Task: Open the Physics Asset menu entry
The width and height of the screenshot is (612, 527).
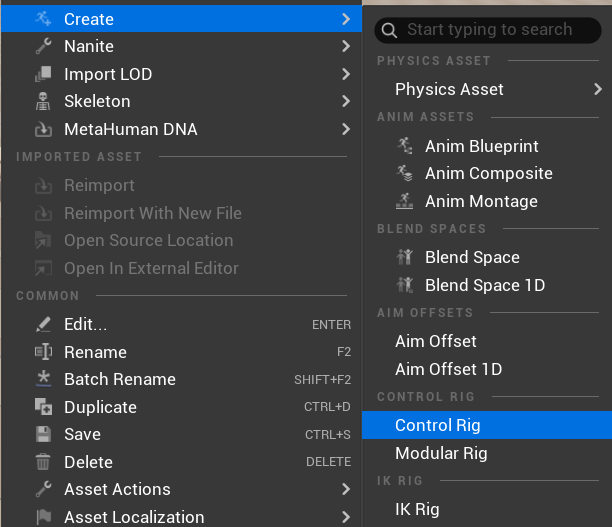Action: [487, 89]
